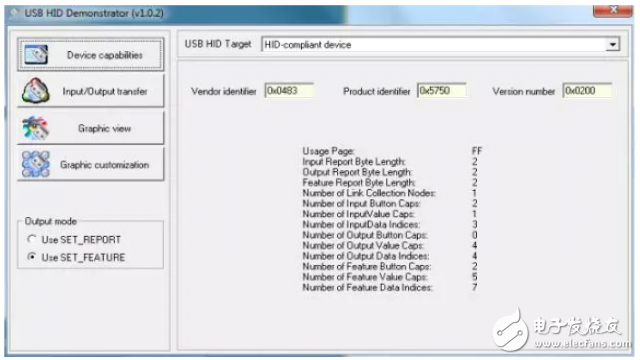The image size is (640, 360).
Task: Go to Graphic customization page
Action: pyautogui.click(x=91, y=164)
